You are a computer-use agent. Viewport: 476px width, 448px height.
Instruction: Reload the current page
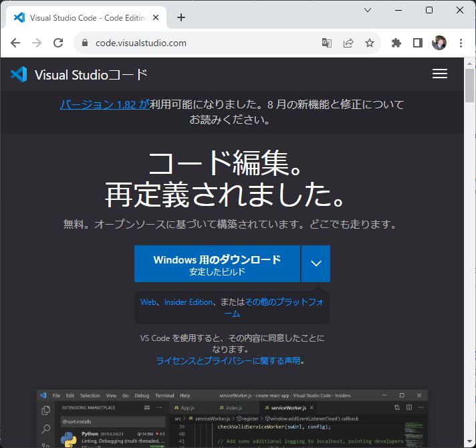58,43
